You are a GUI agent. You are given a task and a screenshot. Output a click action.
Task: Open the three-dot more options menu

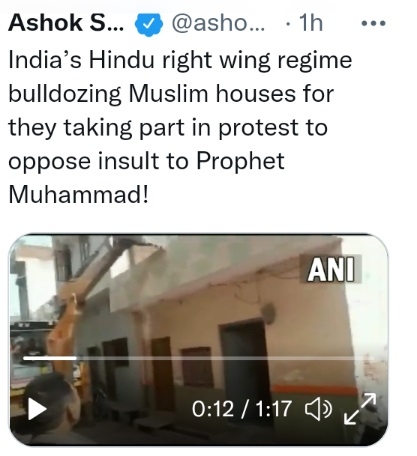[x=374, y=23]
